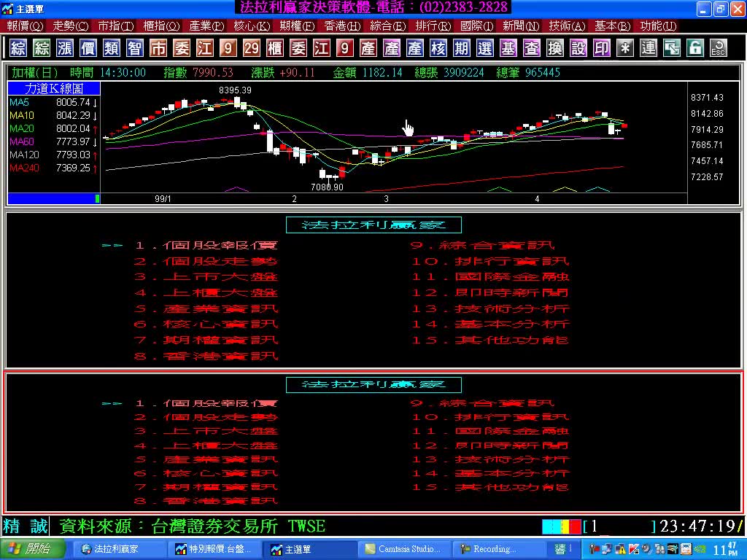Open the 功能(U) menu

658,26
